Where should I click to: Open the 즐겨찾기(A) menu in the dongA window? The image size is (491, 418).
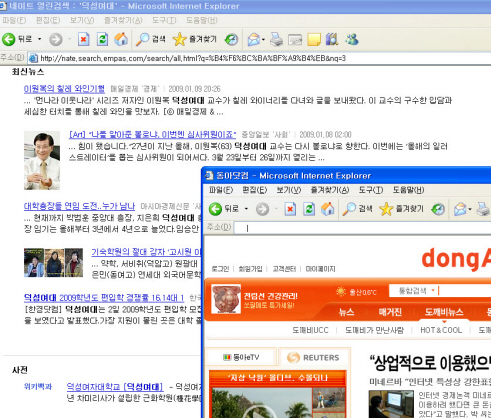point(330,190)
